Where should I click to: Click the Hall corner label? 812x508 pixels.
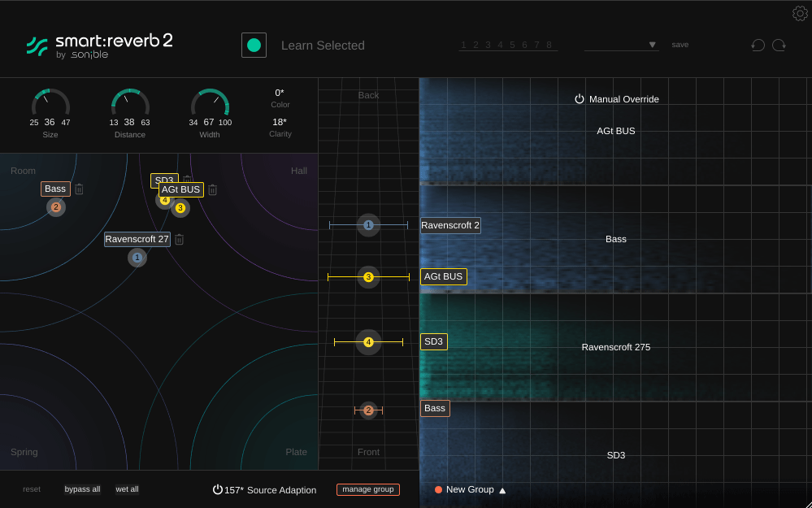pos(299,171)
